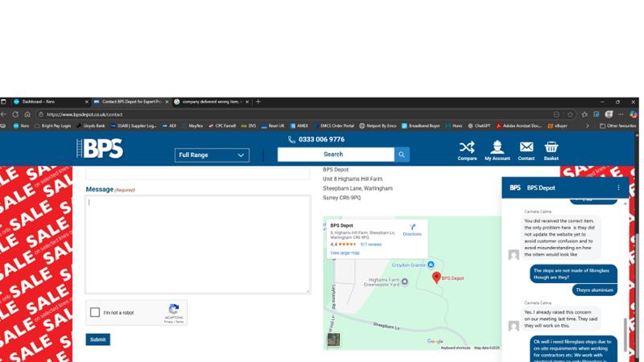Viewport: 644px width, 362px height.
Task: Add page to favourites with star icon
Action: (x=570, y=114)
